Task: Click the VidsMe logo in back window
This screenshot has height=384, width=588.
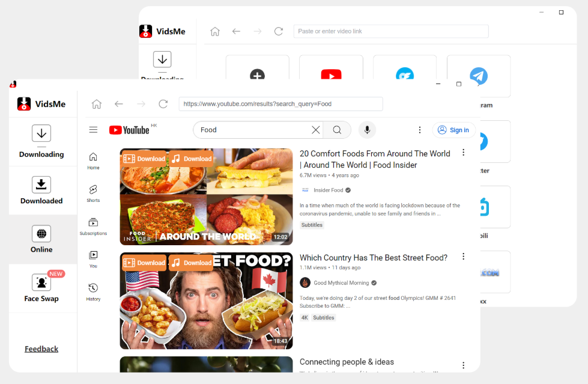Action: 162,31
